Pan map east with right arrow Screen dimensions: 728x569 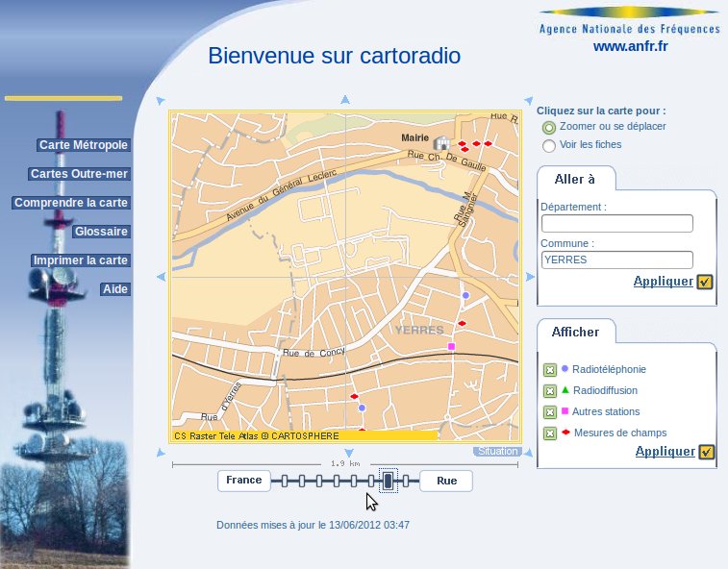(528, 277)
